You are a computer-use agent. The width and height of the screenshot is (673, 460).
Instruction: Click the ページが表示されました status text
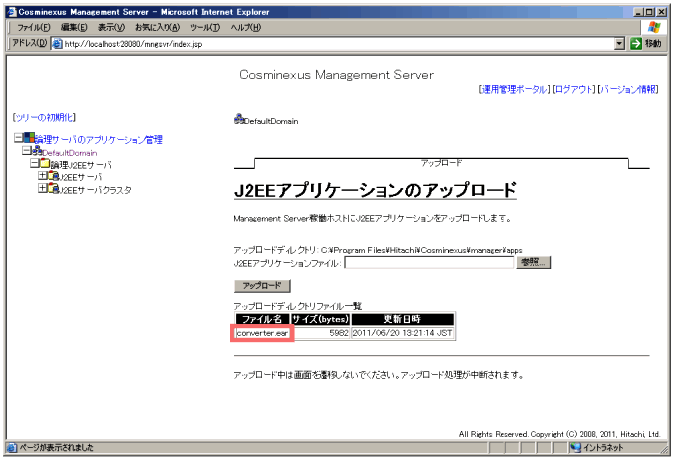point(56,448)
